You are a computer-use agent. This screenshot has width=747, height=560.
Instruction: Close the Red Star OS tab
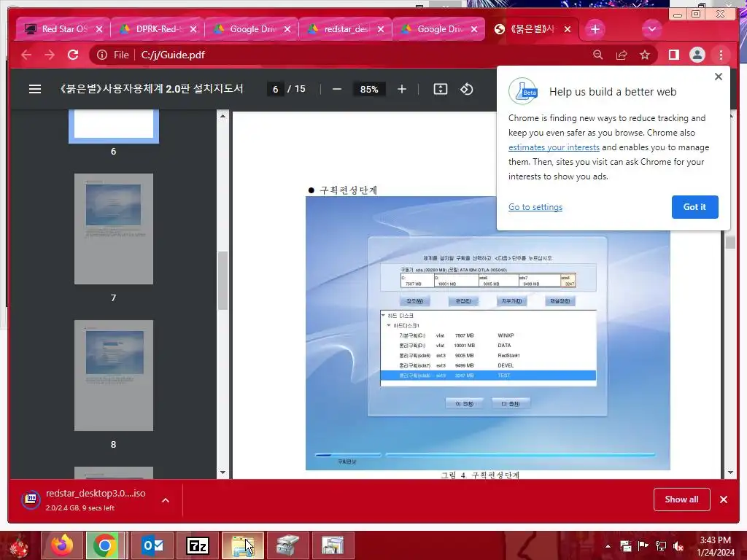pos(99,29)
